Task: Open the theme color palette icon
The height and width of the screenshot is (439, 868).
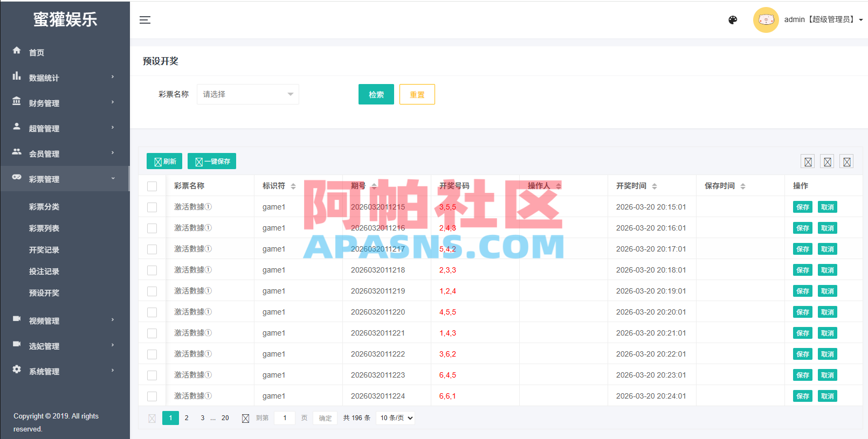Action: pyautogui.click(x=733, y=20)
